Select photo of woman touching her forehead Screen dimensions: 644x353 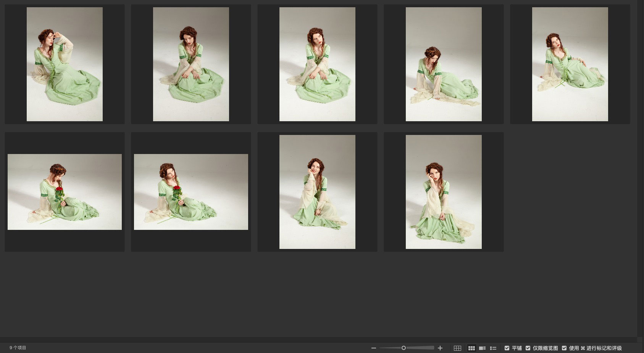(x=65, y=64)
